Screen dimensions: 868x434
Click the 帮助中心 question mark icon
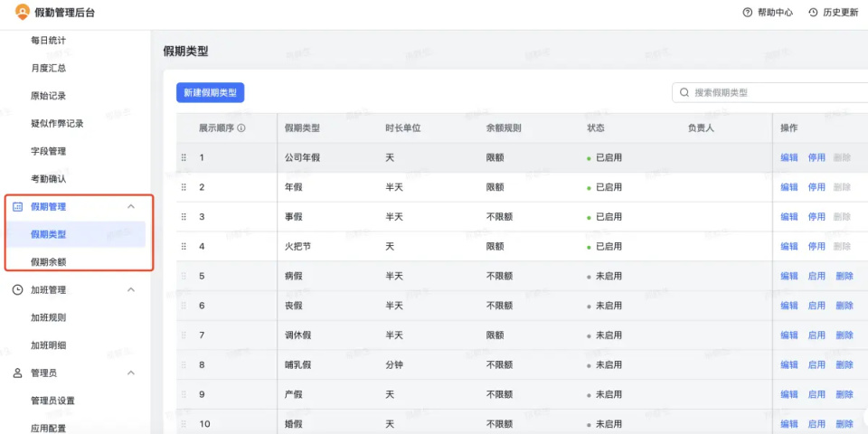click(748, 13)
